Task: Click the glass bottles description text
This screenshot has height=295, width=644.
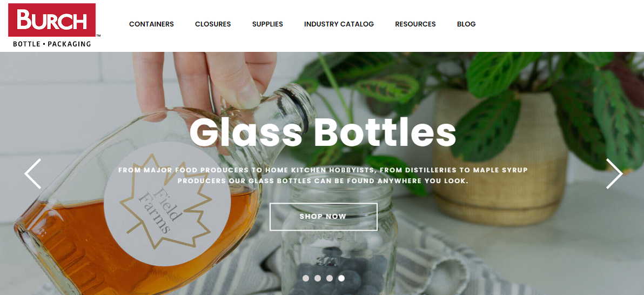Action: [x=323, y=175]
